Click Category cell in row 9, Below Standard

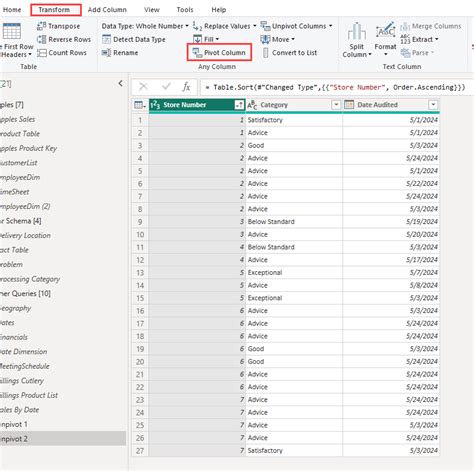[294, 222]
